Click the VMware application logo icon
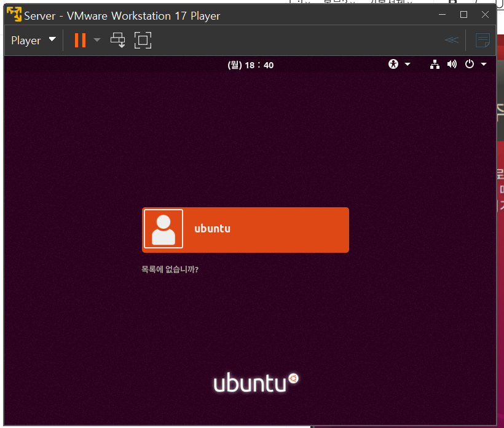This screenshot has height=428, width=504. [x=14, y=15]
